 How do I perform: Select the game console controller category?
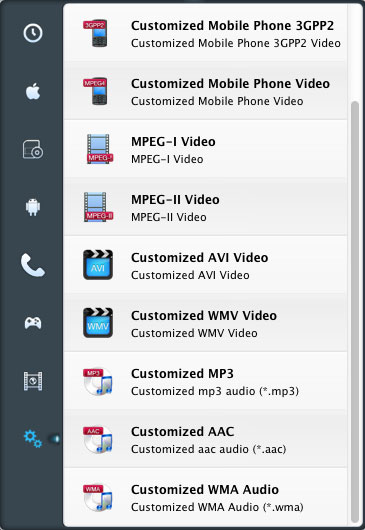point(33,323)
